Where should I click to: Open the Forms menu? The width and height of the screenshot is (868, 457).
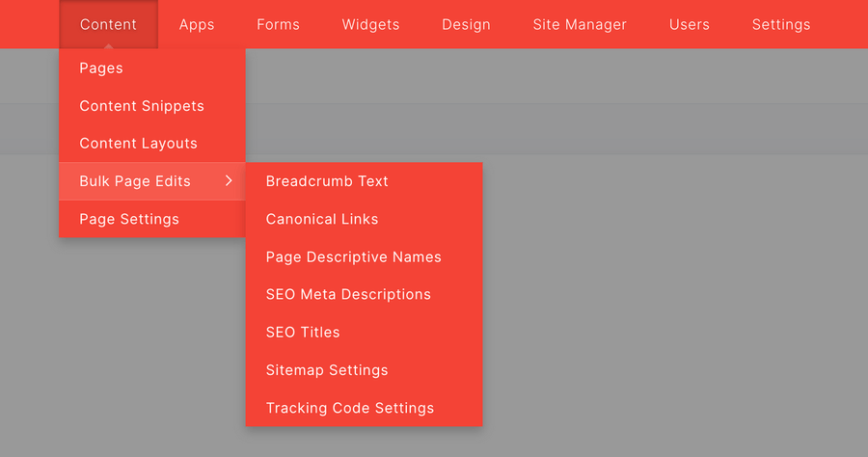click(x=278, y=24)
